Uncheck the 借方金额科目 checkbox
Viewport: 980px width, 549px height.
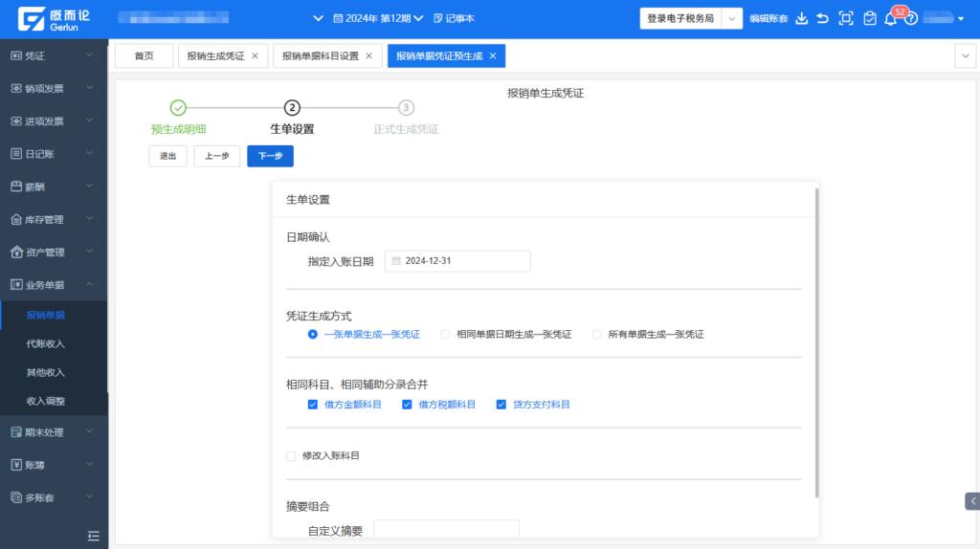click(313, 405)
